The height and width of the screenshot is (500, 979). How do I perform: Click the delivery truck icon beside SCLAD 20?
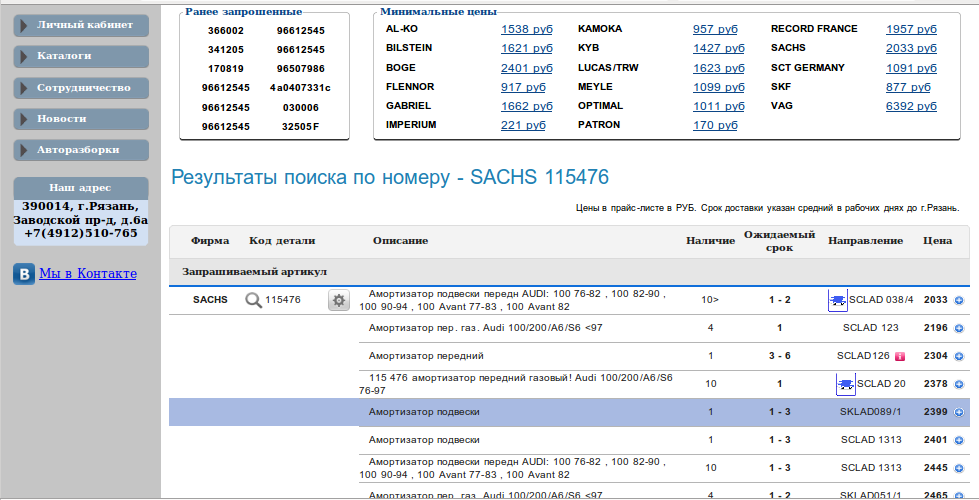click(846, 384)
